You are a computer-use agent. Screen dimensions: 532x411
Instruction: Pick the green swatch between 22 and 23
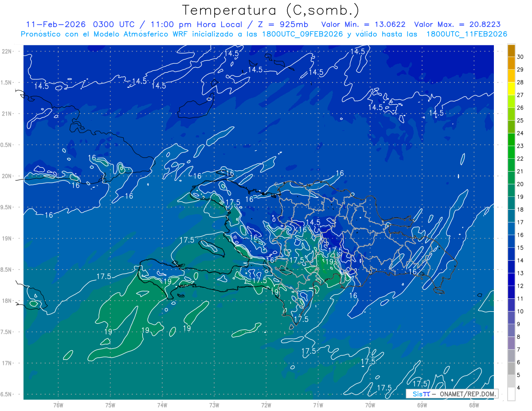pyautogui.click(x=511, y=153)
